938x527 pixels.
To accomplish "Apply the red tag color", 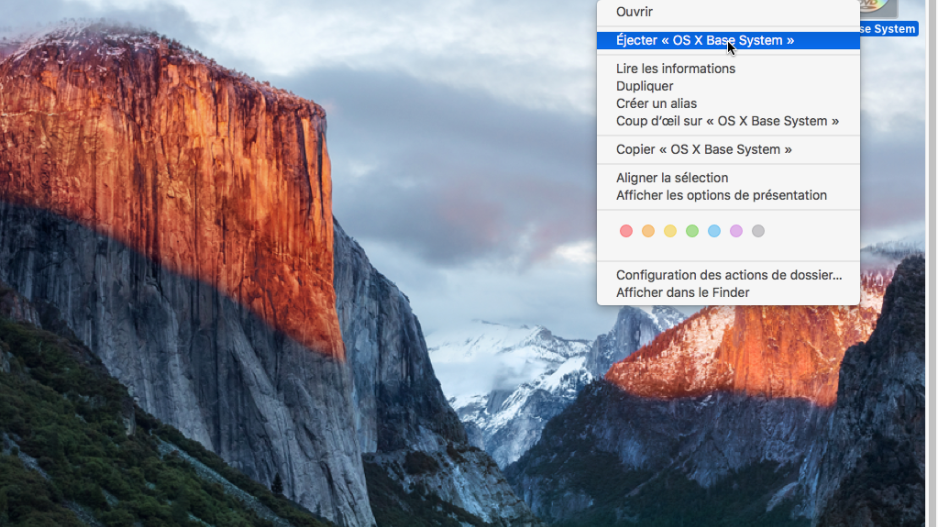I will [x=626, y=231].
